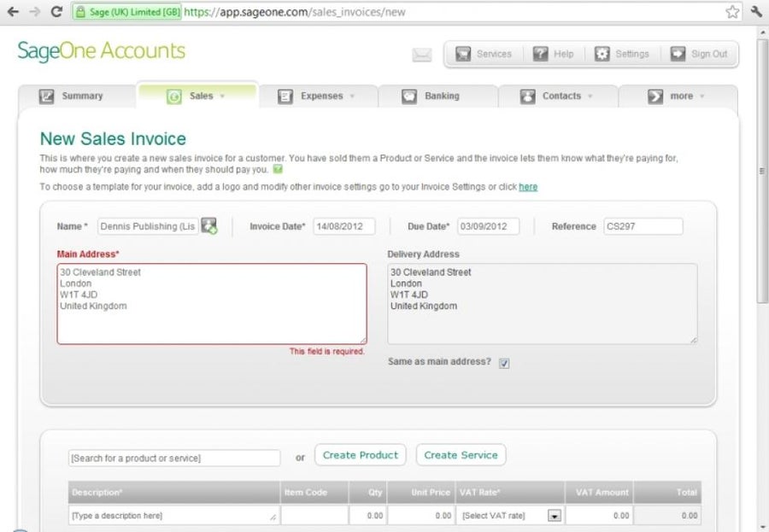Click the browser forward arrow

34,11
